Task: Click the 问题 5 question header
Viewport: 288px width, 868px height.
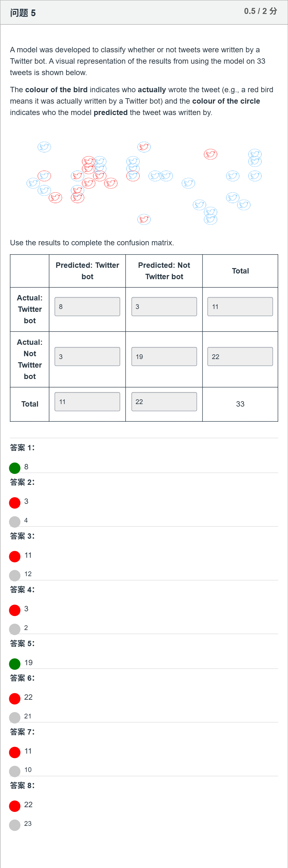Action: tap(23, 13)
